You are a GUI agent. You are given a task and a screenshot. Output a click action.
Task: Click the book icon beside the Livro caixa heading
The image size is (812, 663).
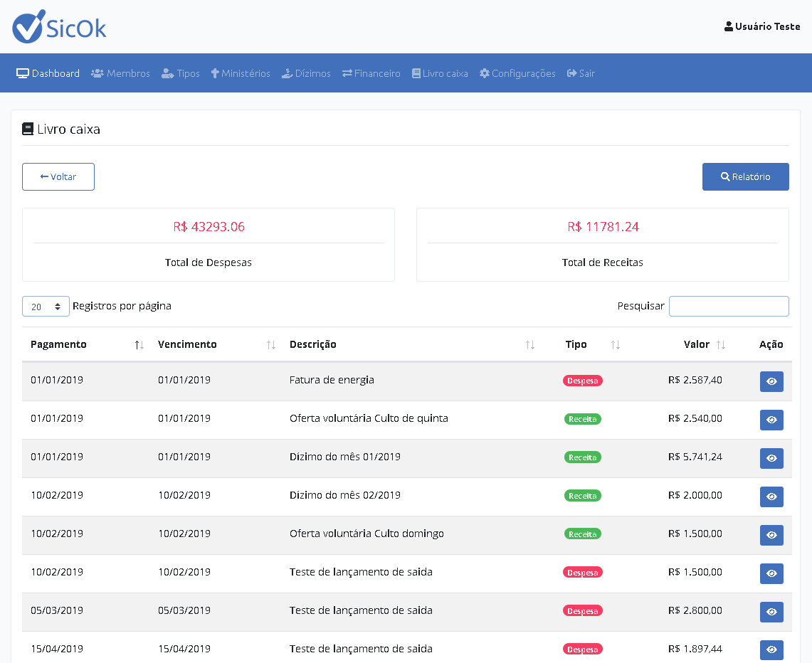28,129
